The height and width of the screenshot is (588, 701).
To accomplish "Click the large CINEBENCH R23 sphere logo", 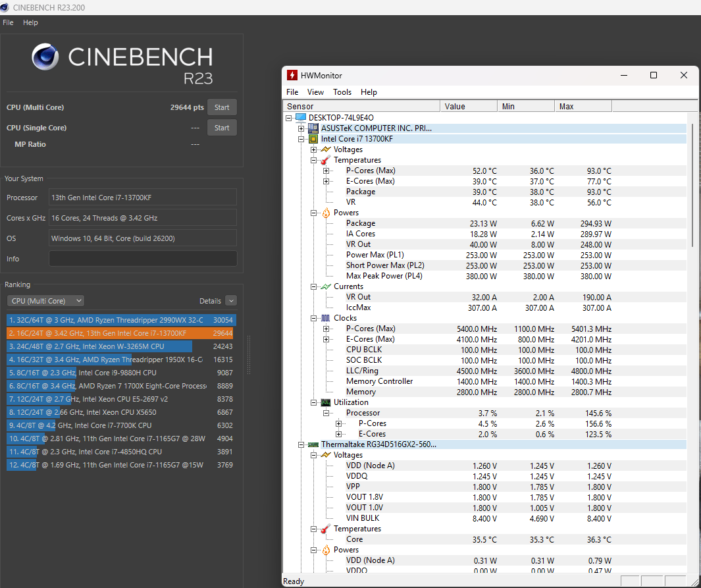I will [45, 57].
